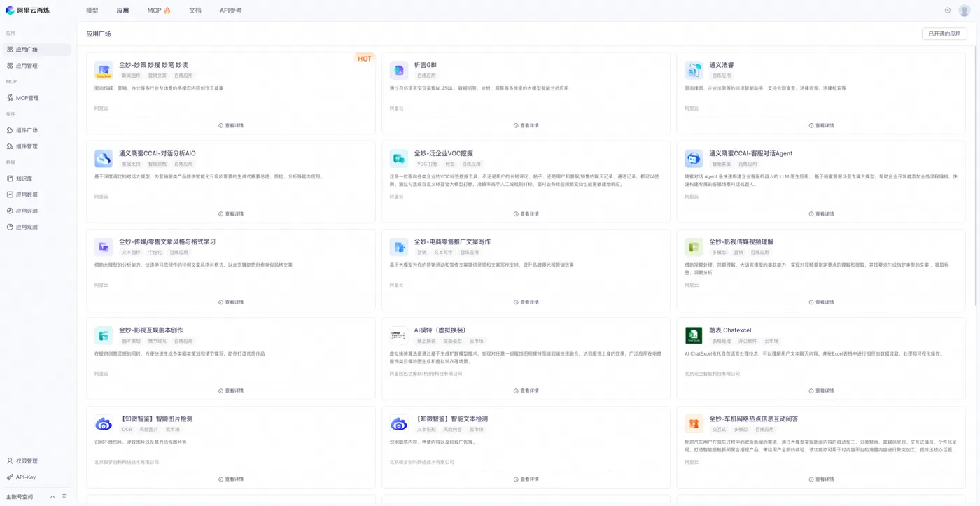The height and width of the screenshot is (506, 980).
Task: Go to 组件广场 in the sidebar
Action: pos(27,130)
